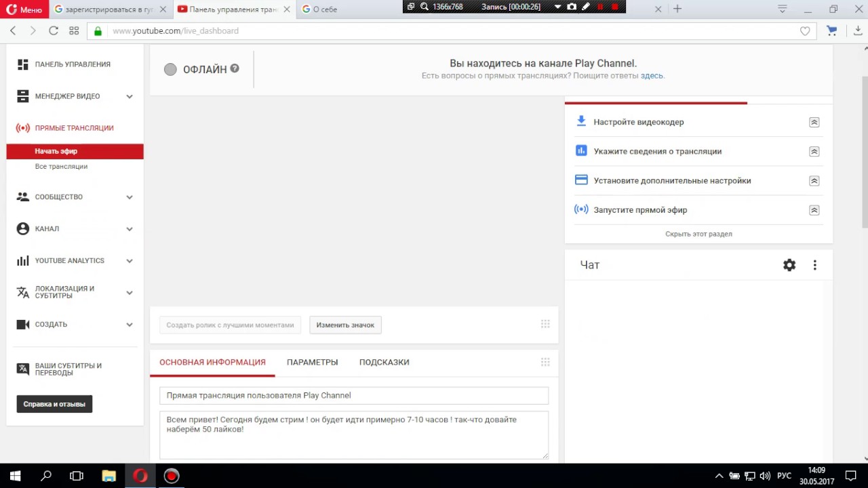Click the stream description text area
Image resolution: width=868 pixels, height=488 pixels.
click(354, 435)
